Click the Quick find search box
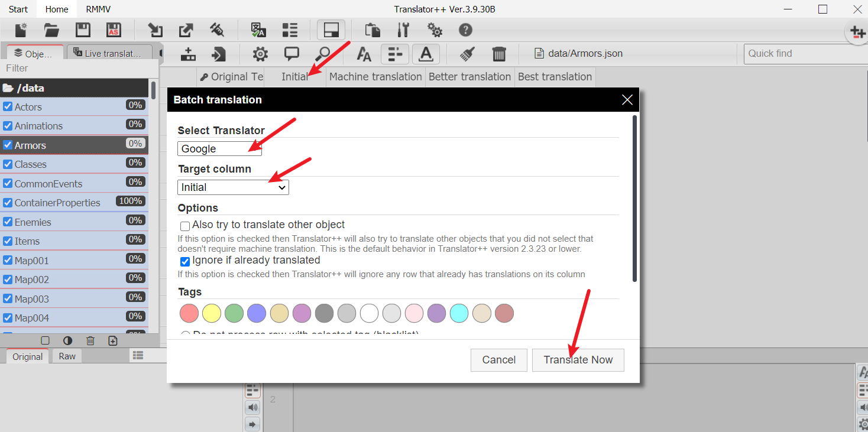 click(x=805, y=54)
